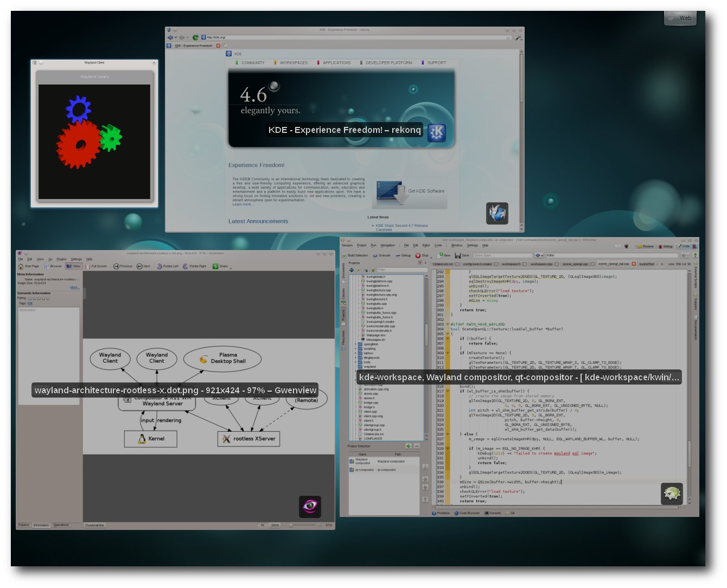This screenshot has height=588, width=727.
Task: Open the rekonq wrench tools menu
Action: point(519,37)
